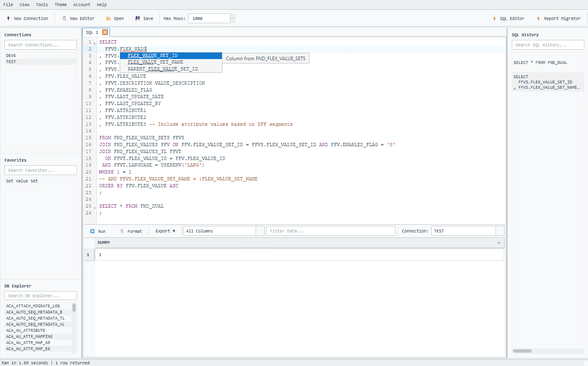Open the Tools menu
The image size is (588, 366).
click(42, 5)
